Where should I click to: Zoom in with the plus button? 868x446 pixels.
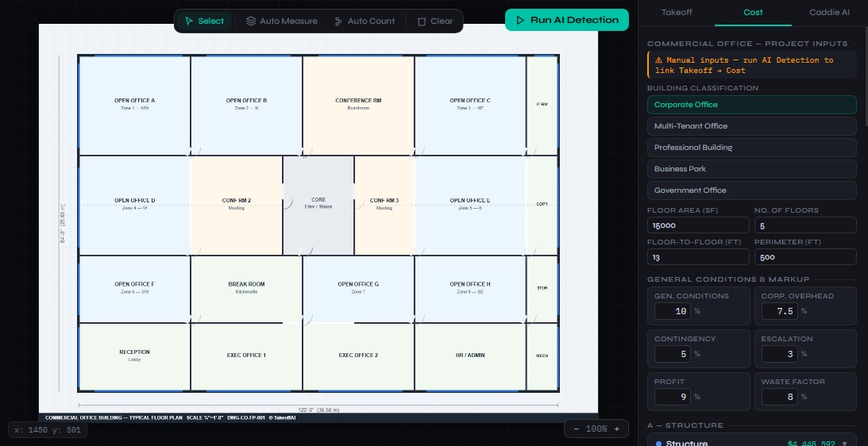click(x=616, y=429)
